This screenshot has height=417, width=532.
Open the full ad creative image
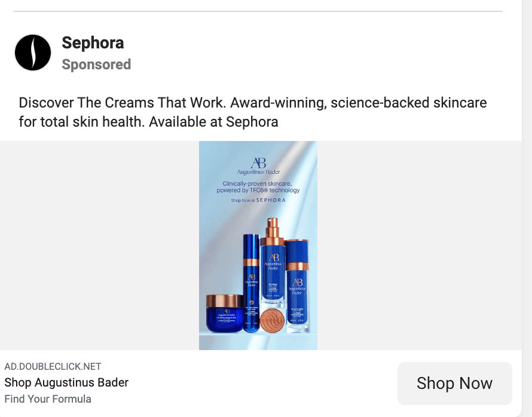click(258, 245)
